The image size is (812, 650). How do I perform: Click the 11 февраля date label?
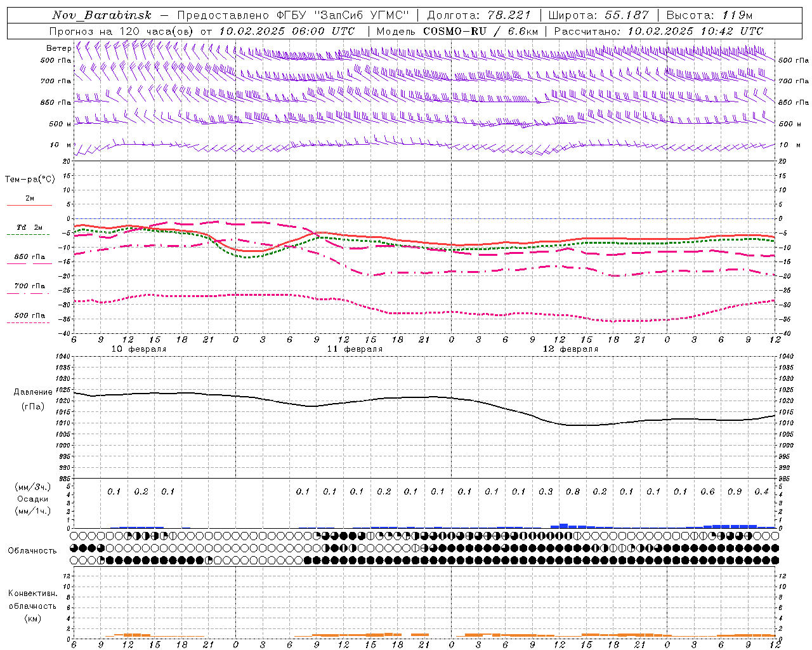pyautogui.click(x=355, y=349)
